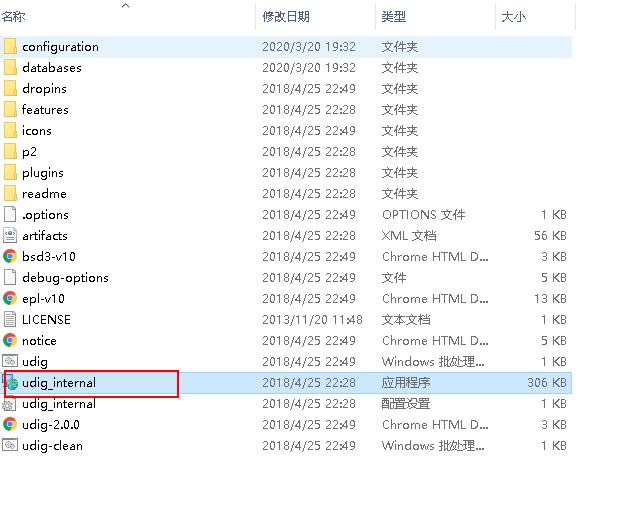Select the artifacts file name
The image size is (626, 508).
(45, 236)
